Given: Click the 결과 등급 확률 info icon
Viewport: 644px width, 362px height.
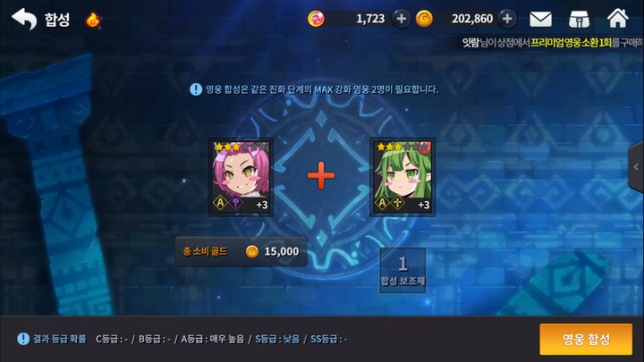Looking at the screenshot, I should point(23,339).
